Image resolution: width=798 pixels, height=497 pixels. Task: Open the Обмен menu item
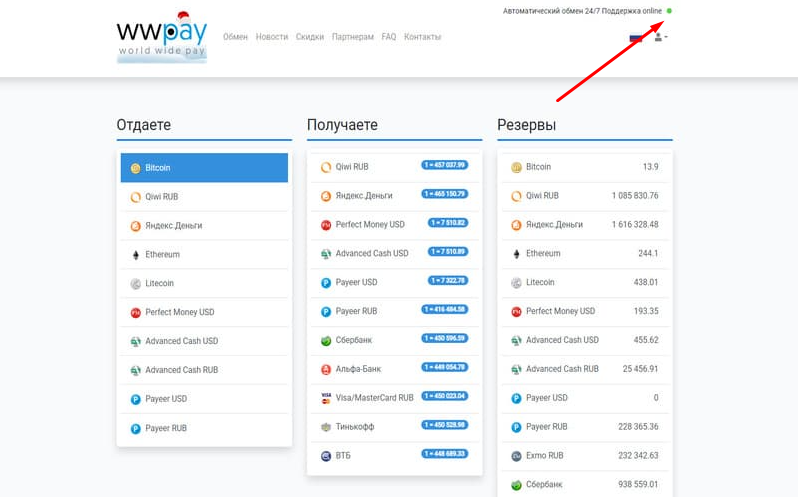click(235, 37)
